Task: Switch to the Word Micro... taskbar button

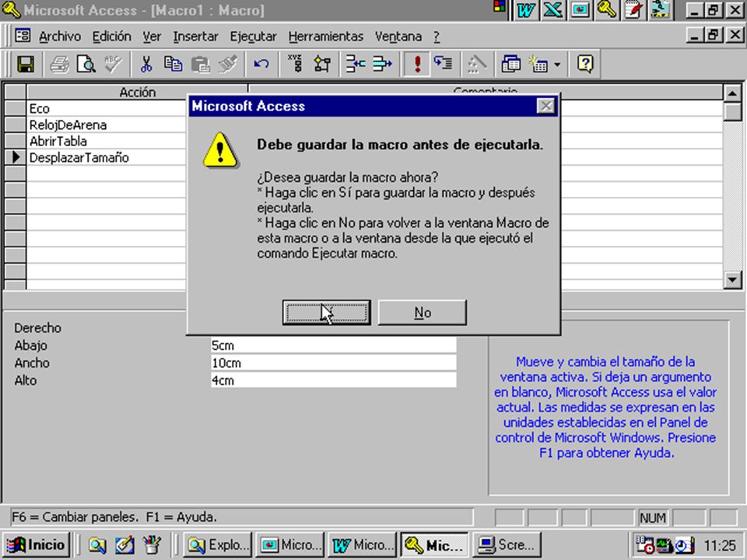Action: (362, 544)
